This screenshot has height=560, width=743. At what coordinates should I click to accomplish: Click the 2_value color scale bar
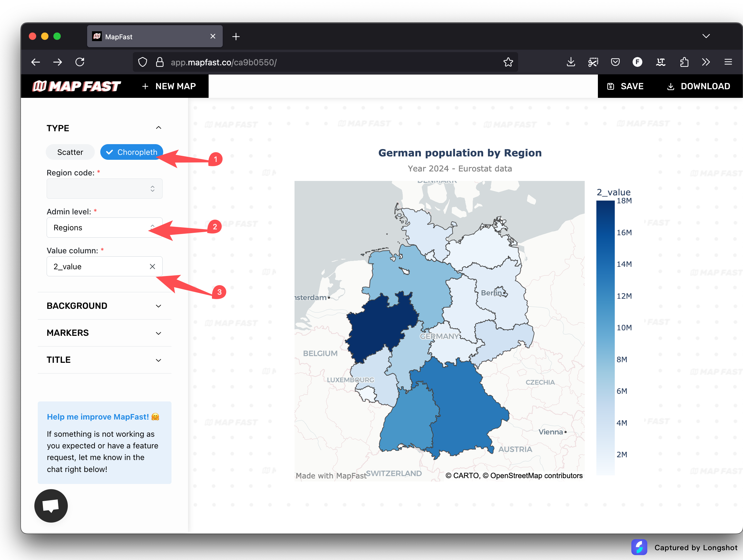(605, 336)
